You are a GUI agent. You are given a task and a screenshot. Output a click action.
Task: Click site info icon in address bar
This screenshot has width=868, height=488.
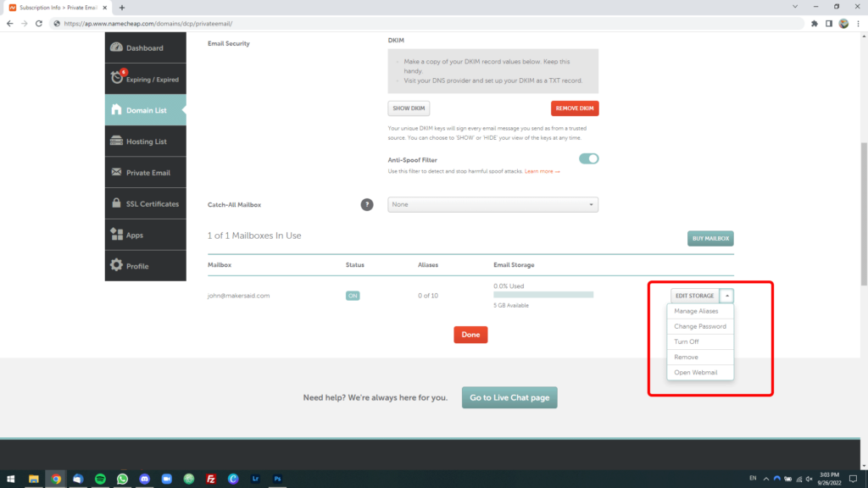coord(57,24)
